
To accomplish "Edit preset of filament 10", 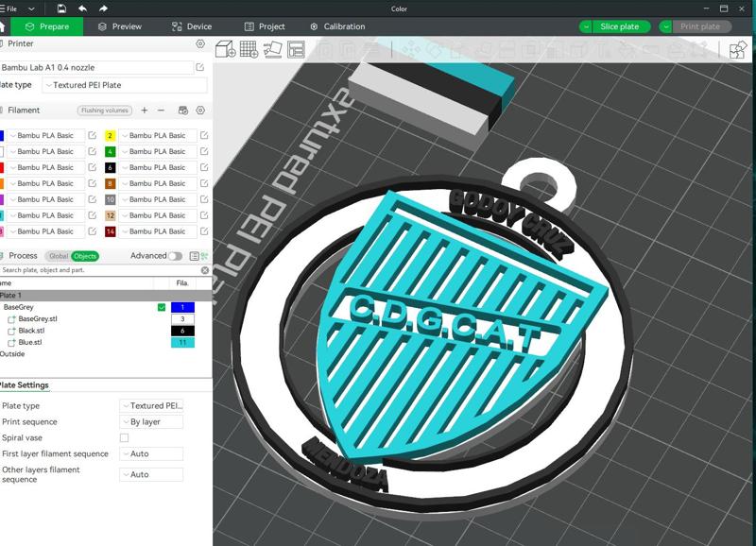I will point(204,199).
